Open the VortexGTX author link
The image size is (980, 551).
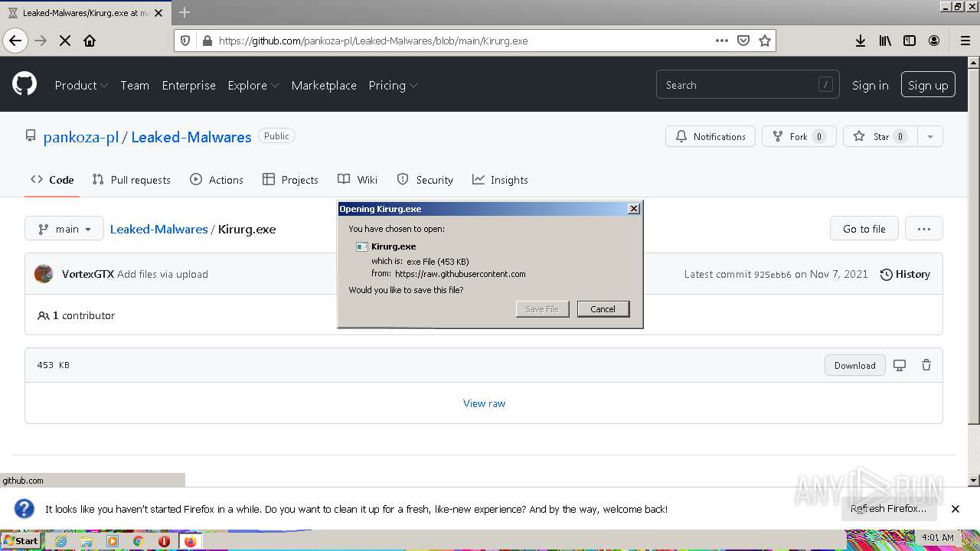coord(88,274)
